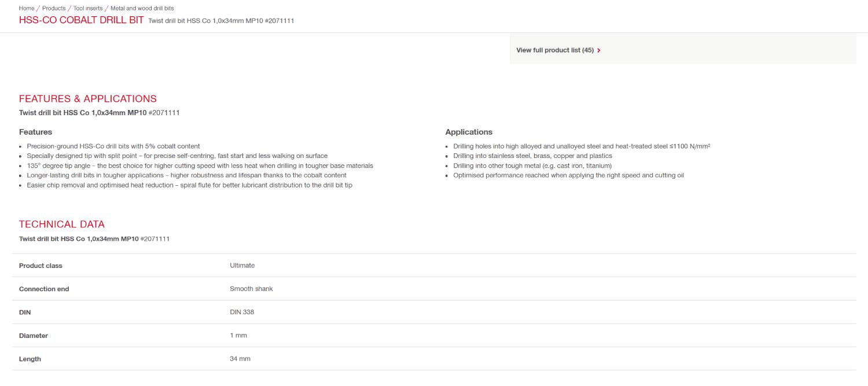Click the stainless steel, brass, copper bullet

(528, 156)
